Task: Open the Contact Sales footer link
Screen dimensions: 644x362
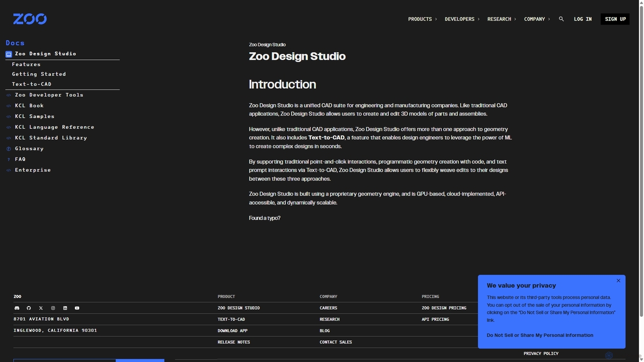Action: [336, 342]
